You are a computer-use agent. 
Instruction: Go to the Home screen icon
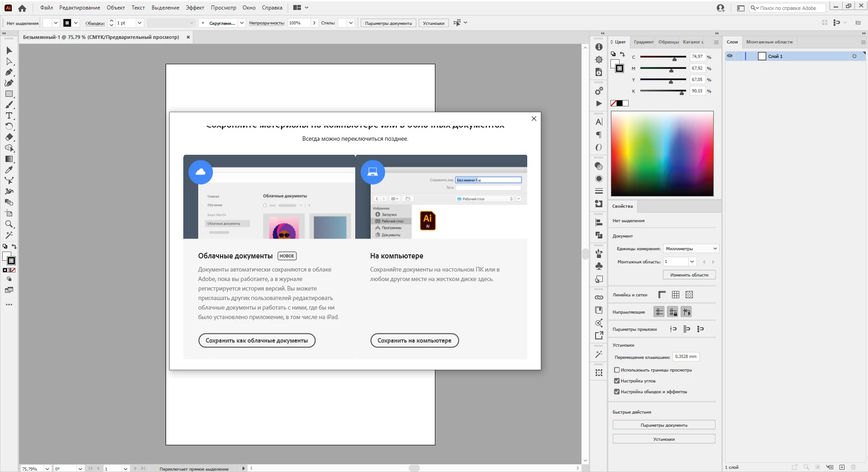[22, 8]
